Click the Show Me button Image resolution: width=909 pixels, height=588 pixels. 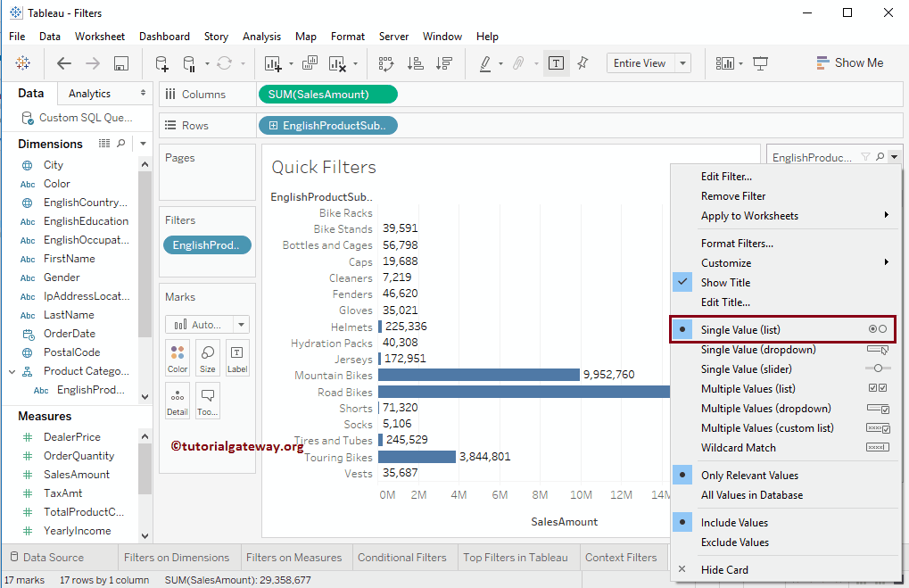(848, 63)
